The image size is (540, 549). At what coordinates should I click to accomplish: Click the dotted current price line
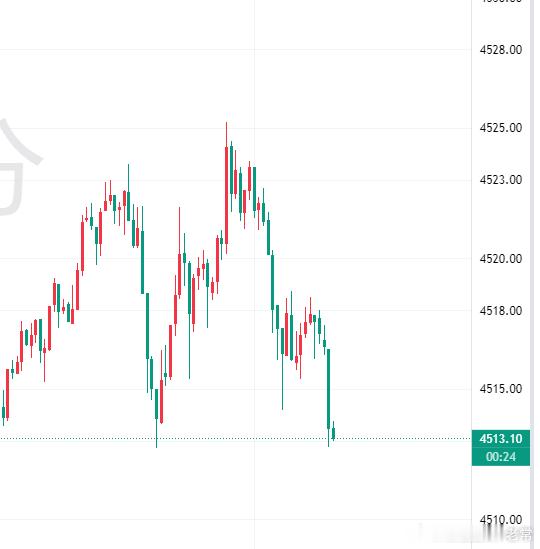235,438
